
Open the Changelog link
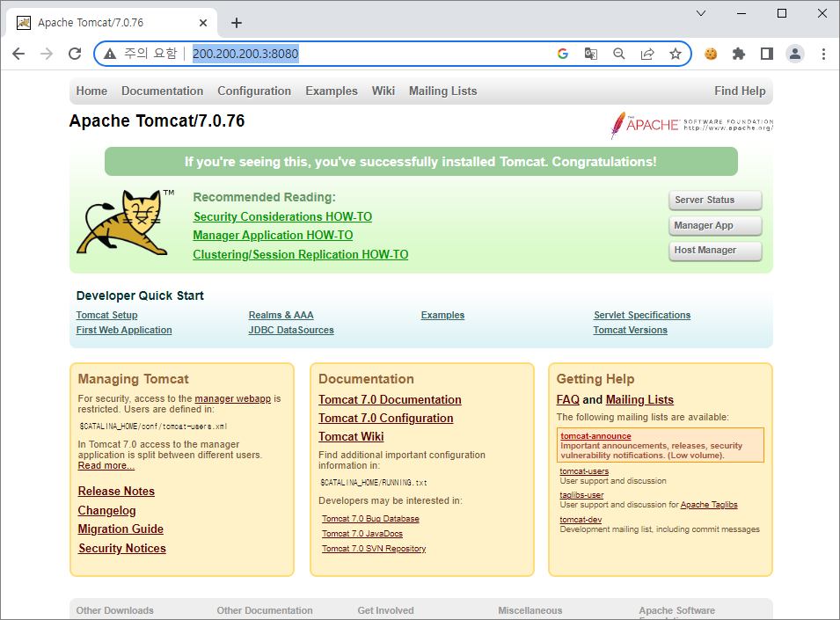pos(106,511)
